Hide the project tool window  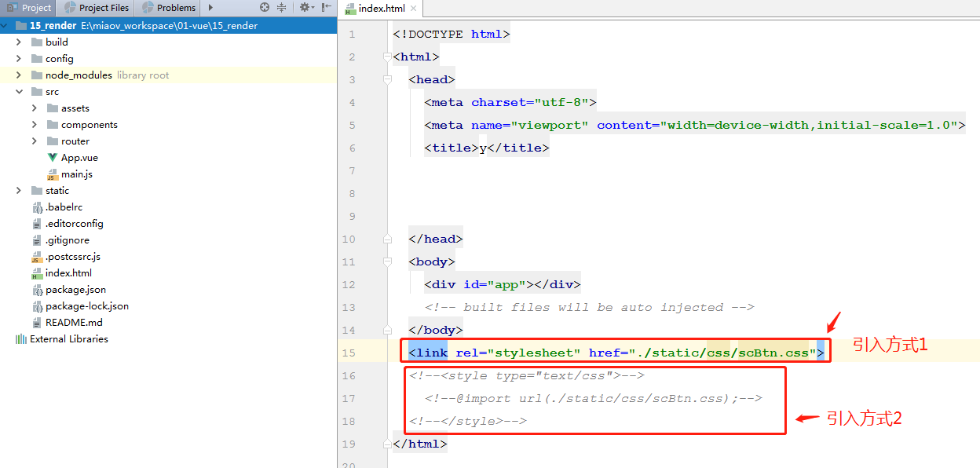(326, 8)
